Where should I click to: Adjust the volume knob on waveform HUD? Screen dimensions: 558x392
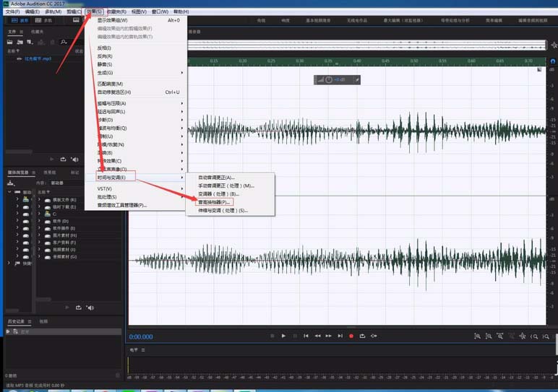329,79
